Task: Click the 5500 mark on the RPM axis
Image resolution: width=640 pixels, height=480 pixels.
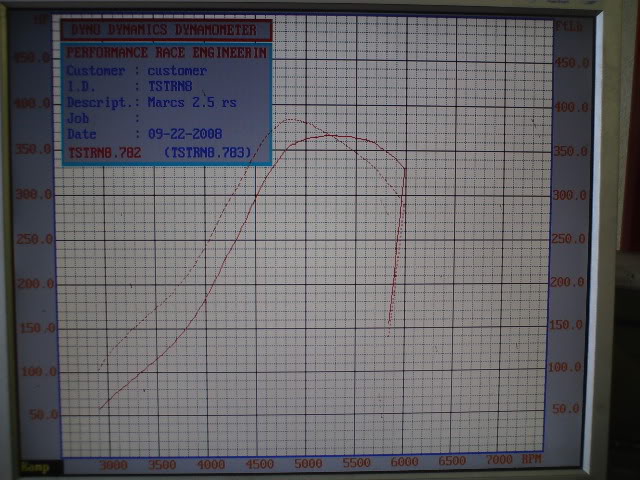Action: coord(355,465)
